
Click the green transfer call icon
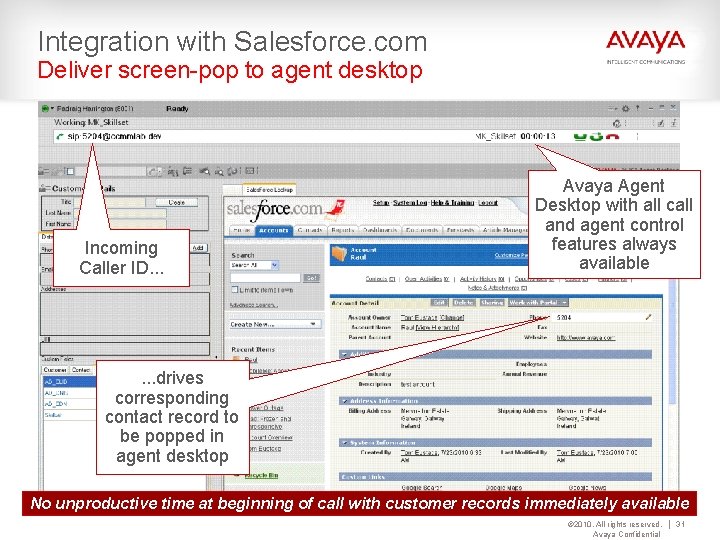[596, 136]
